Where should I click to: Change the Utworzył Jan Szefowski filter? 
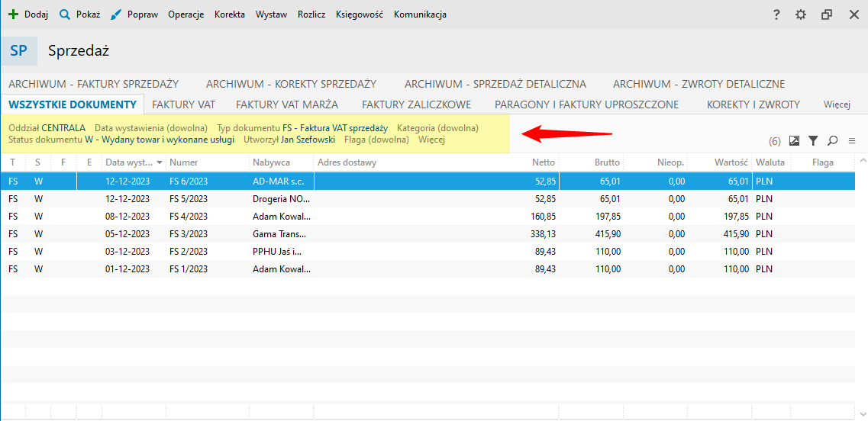pyautogui.click(x=289, y=140)
